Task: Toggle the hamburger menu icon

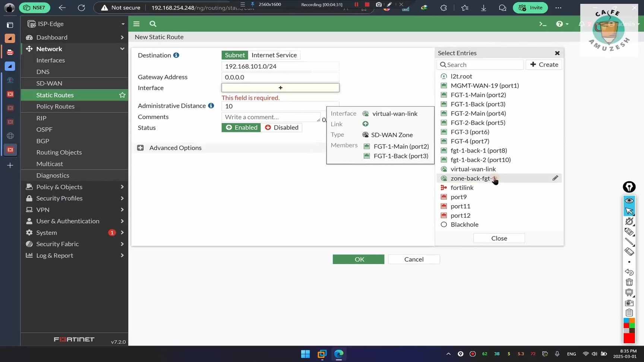Action: tap(136, 24)
